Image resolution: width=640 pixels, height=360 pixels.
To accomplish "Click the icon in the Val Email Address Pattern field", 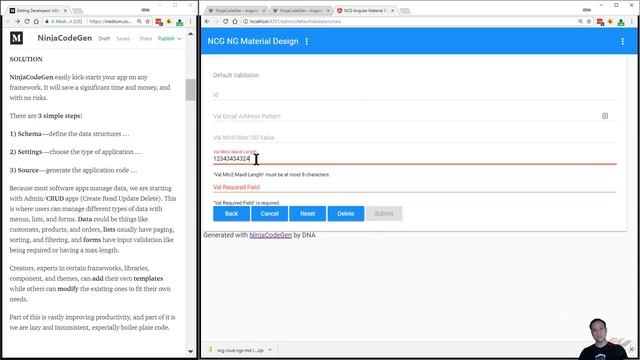I will [x=605, y=116].
